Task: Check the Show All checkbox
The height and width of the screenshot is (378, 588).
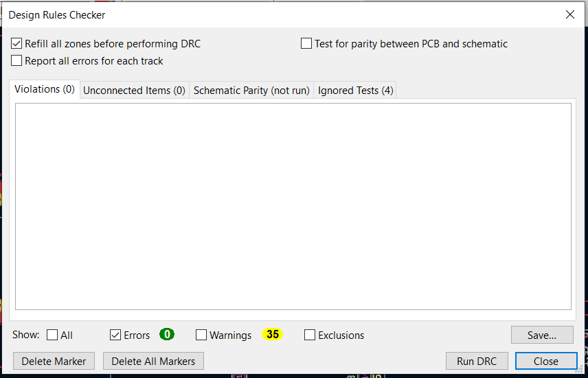Action: pyautogui.click(x=52, y=335)
